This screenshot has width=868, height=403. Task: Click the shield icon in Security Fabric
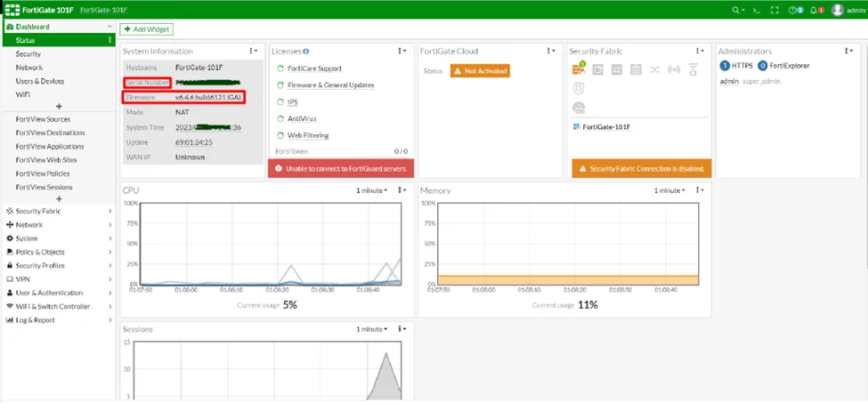click(578, 88)
